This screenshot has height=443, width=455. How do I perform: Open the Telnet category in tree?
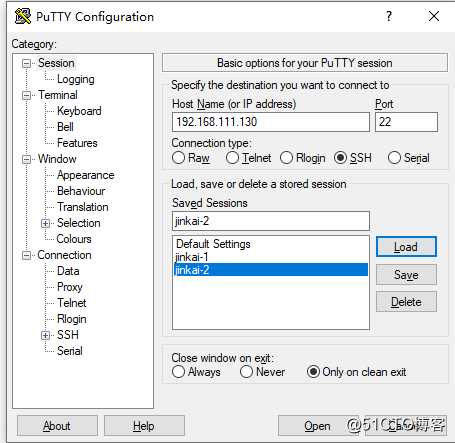[x=72, y=303]
